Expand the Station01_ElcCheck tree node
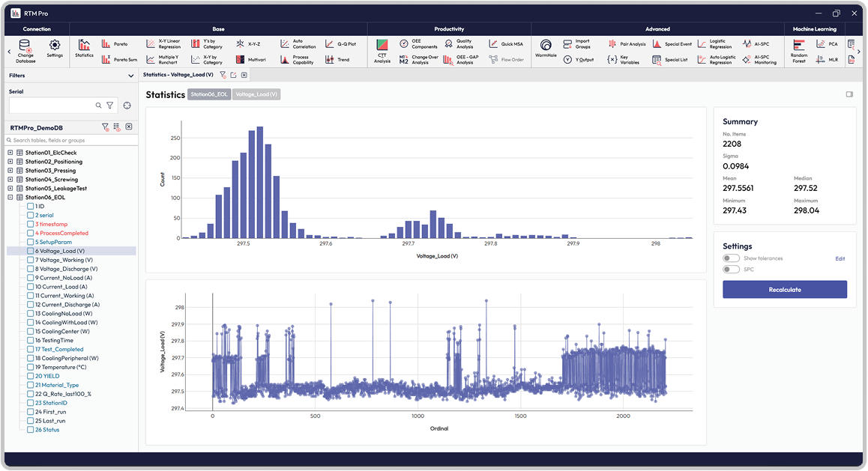 pyautogui.click(x=10, y=153)
